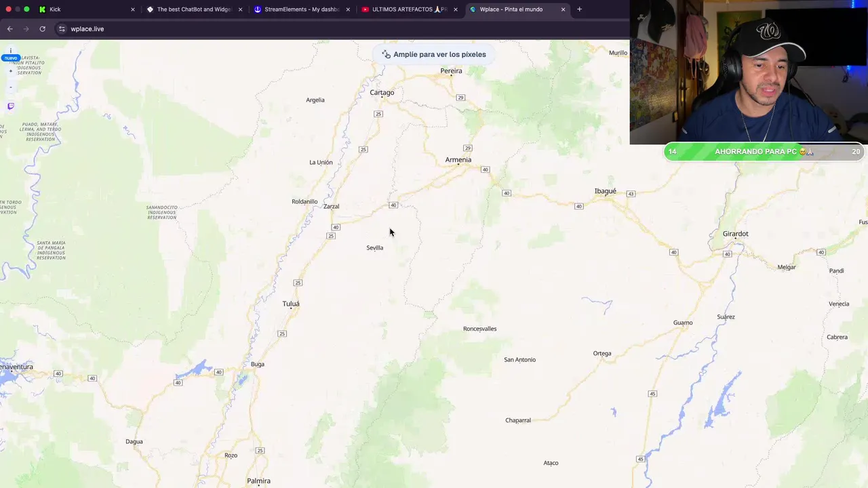Open the site settings icon beside the URL
Viewport: 868px width, 488px height.
tap(62, 28)
